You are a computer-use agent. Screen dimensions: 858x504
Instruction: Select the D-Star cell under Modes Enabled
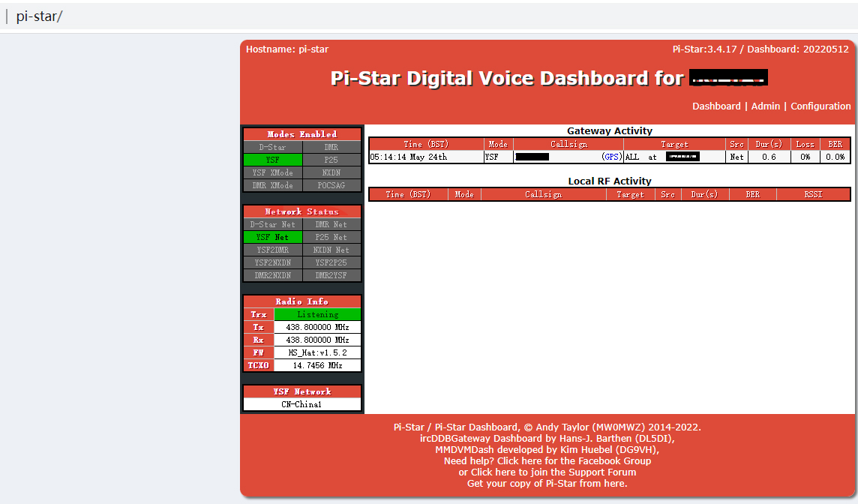pos(272,147)
